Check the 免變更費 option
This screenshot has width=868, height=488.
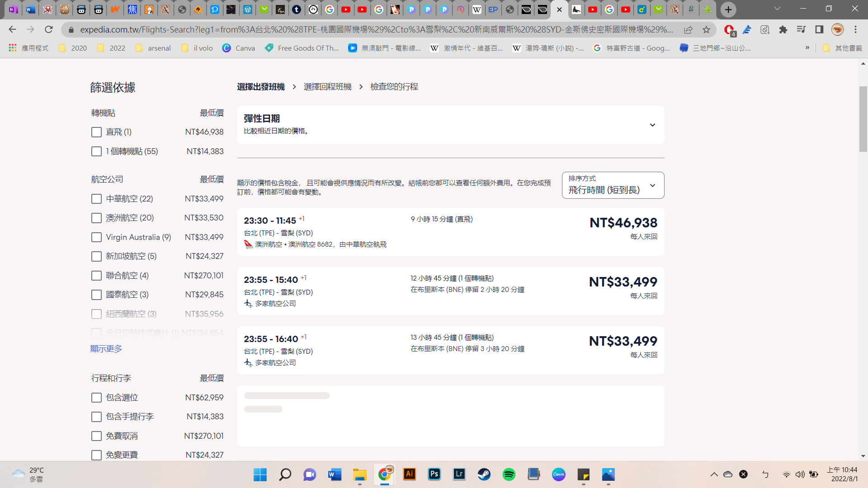[96, 455]
